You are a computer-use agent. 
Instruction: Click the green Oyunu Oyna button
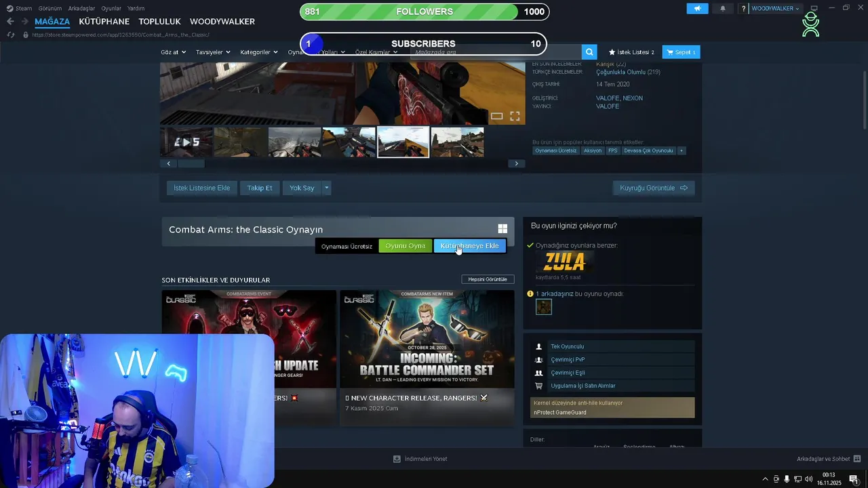tap(406, 246)
